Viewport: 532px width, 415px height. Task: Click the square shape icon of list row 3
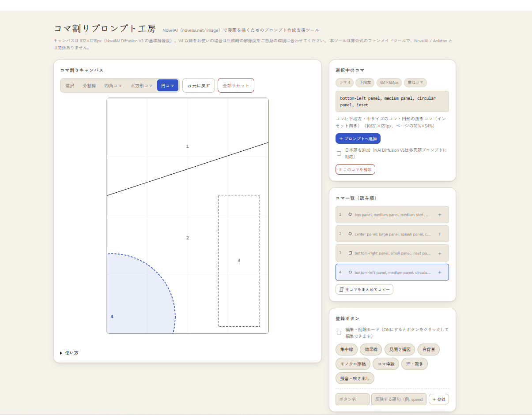[x=350, y=253]
